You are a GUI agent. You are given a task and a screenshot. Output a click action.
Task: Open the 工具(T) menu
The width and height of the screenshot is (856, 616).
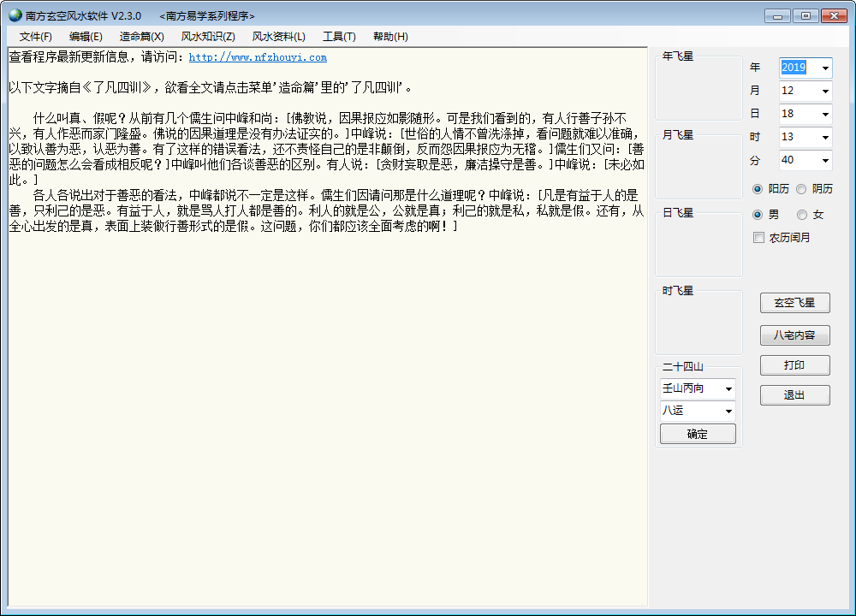click(x=339, y=37)
